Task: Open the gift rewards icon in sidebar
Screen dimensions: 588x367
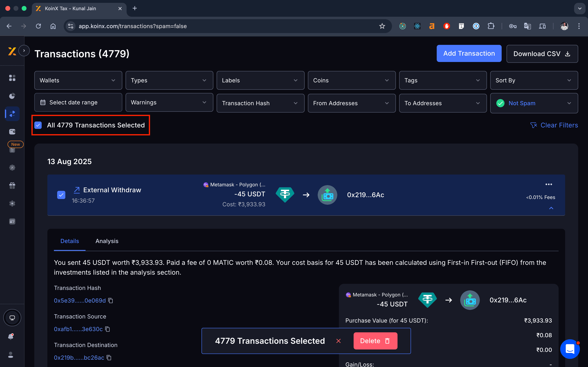Action: click(x=12, y=186)
